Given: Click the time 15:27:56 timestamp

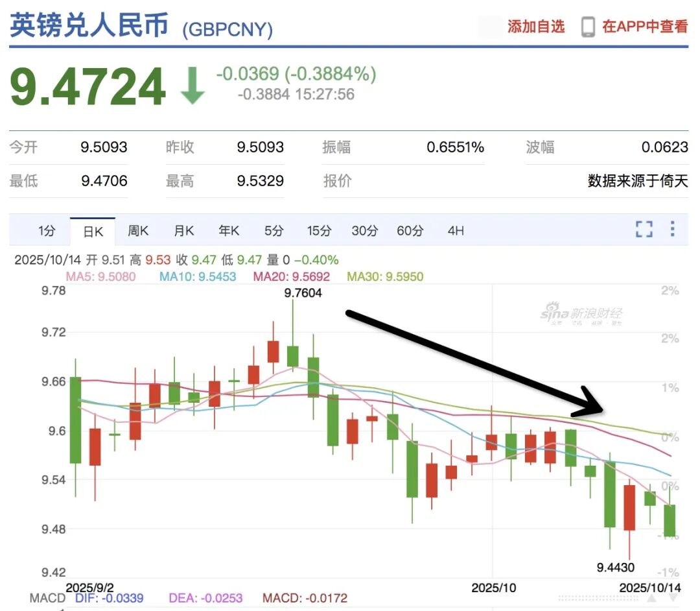Looking at the screenshot, I should [325, 94].
